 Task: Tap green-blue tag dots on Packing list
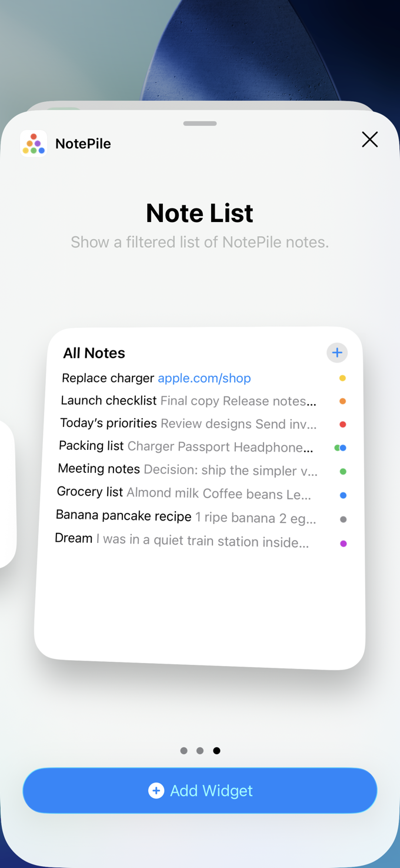click(x=340, y=448)
